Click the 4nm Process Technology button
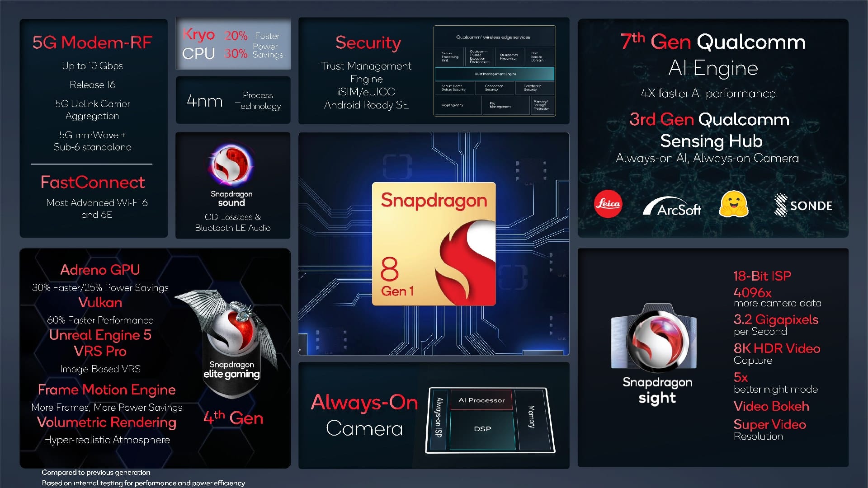The image size is (868, 488). point(232,101)
